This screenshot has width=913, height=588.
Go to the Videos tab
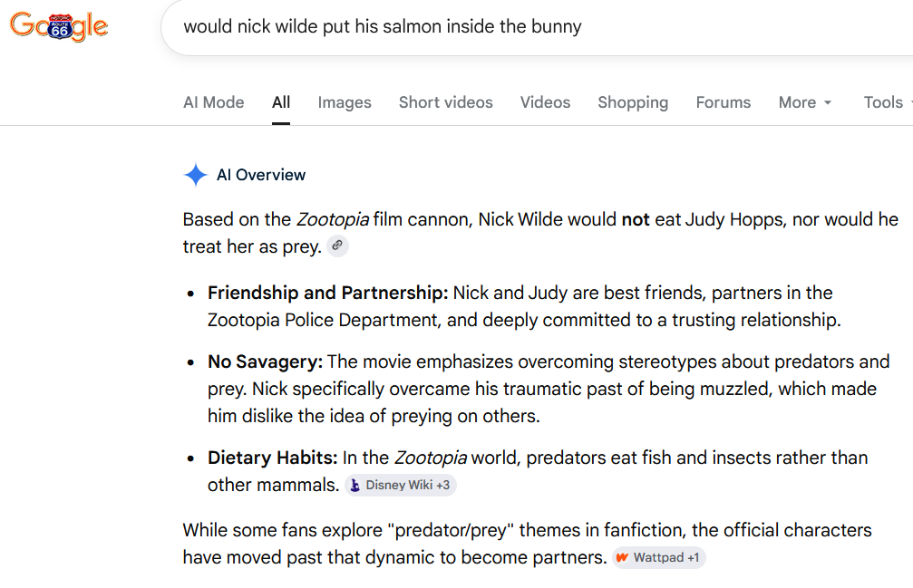(x=545, y=102)
